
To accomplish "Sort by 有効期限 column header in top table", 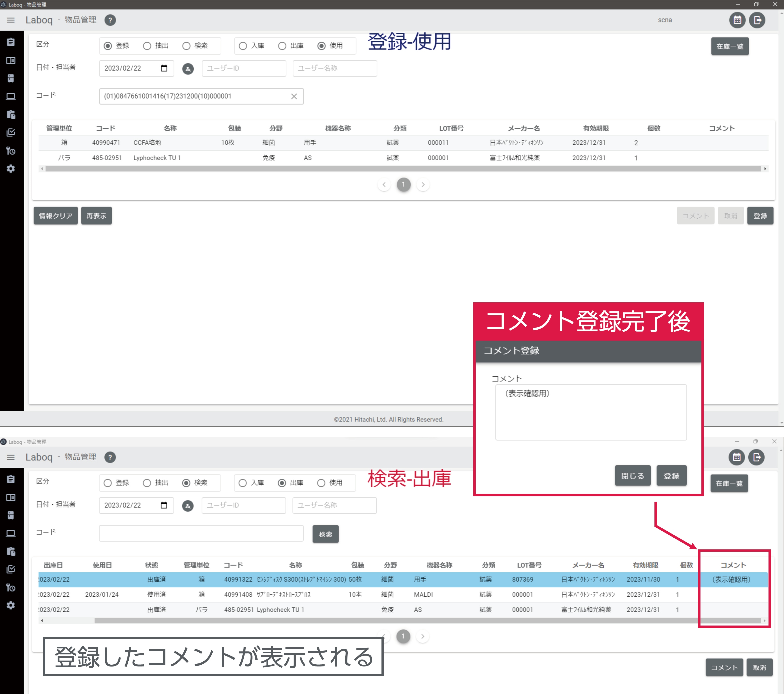I will pyautogui.click(x=596, y=128).
